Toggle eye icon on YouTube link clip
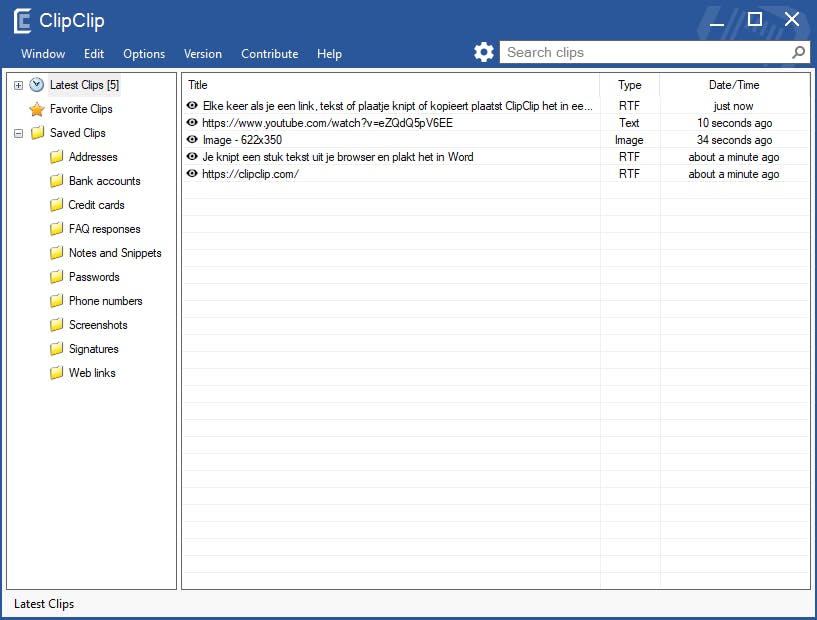The height and width of the screenshot is (620, 817). tap(192, 122)
